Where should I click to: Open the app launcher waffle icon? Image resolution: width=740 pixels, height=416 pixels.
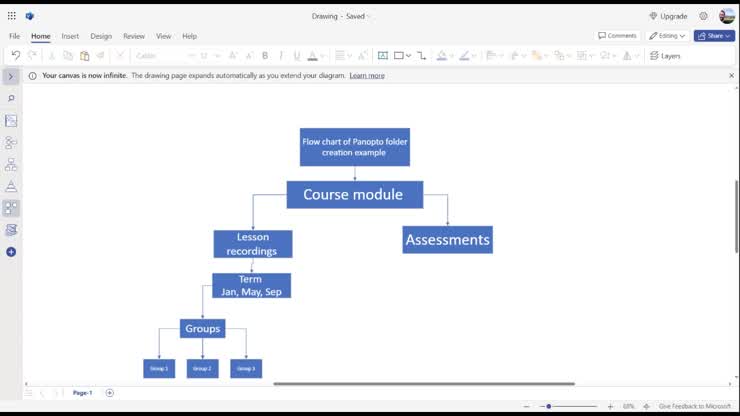[12, 16]
